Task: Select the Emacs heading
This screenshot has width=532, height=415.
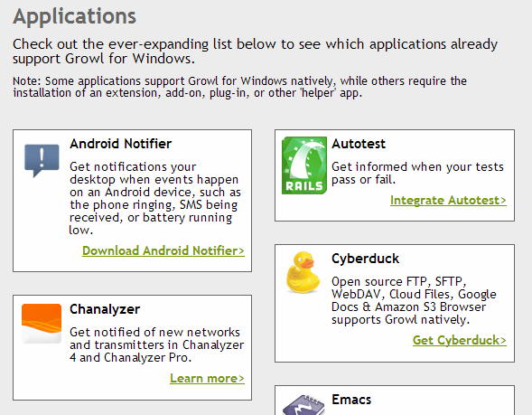Action: click(x=351, y=400)
